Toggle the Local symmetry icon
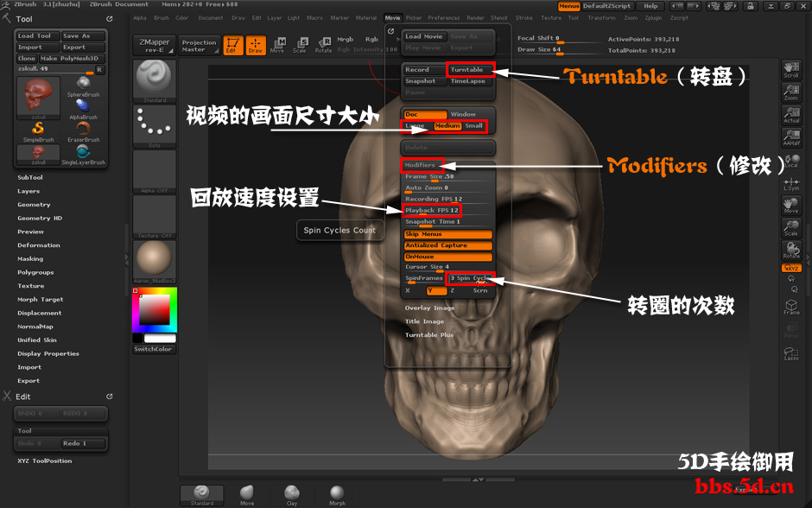Image resolution: width=812 pixels, height=508 pixels. coord(791,160)
